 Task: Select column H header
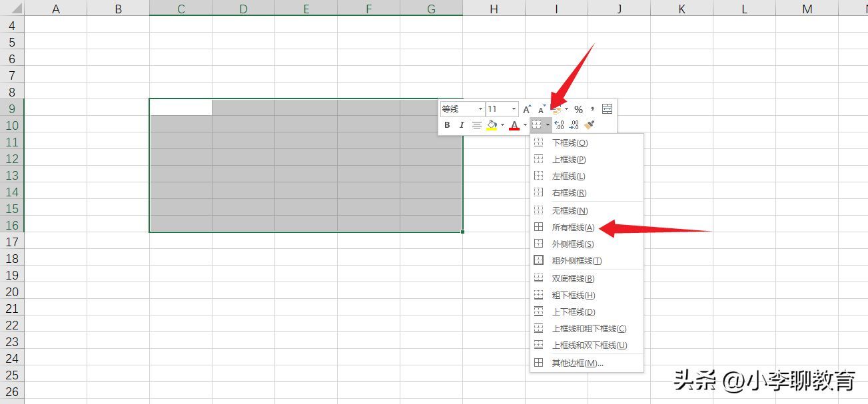pyautogui.click(x=494, y=9)
